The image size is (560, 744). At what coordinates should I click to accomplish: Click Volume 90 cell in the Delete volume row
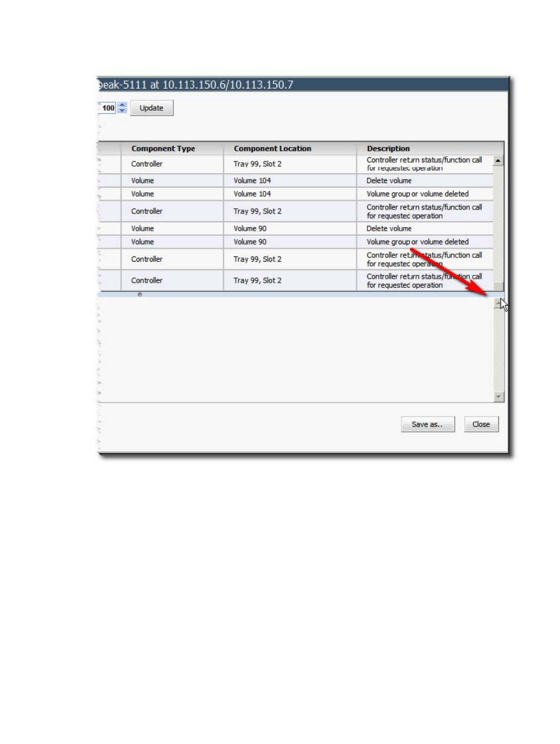point(249,229)
